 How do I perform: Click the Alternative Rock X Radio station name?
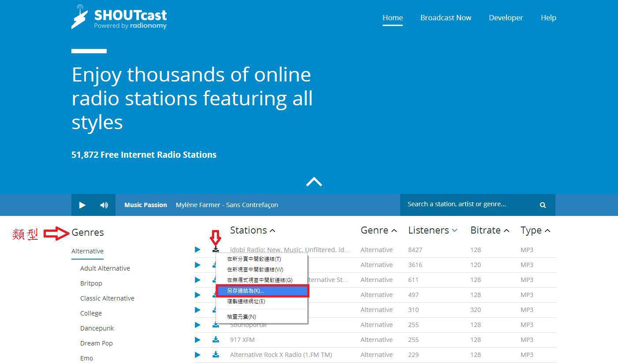pos(281,355)
